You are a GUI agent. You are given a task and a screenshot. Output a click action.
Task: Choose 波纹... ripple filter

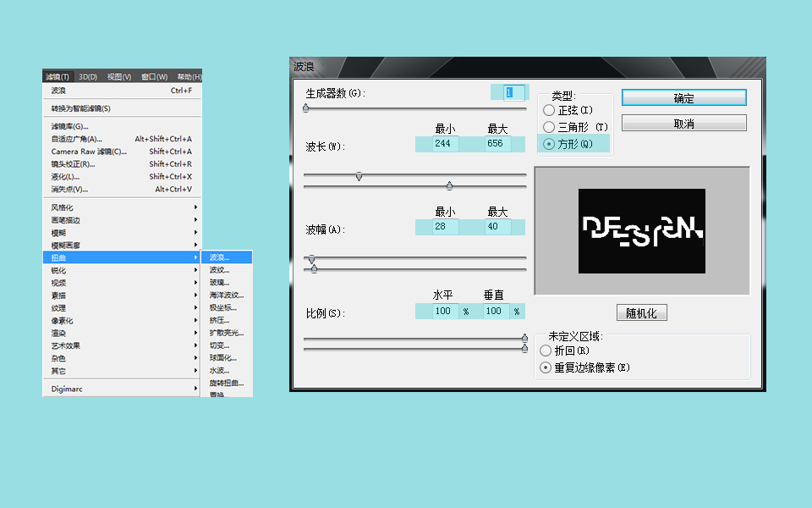point(227,269)
